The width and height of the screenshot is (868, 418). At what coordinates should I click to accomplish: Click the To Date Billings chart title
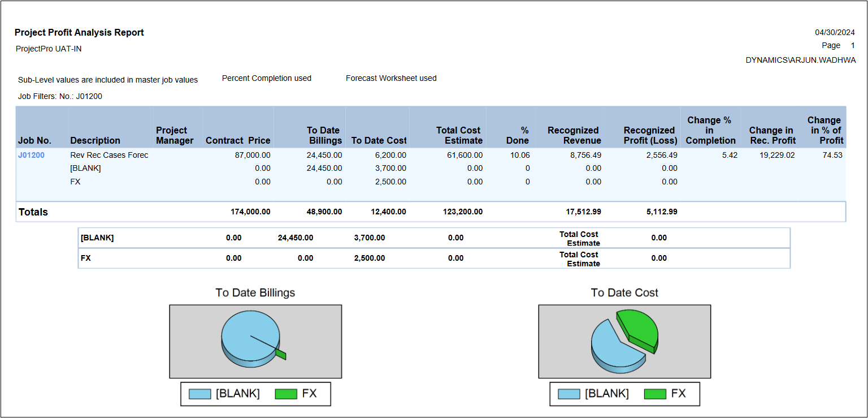coord(255,293)
